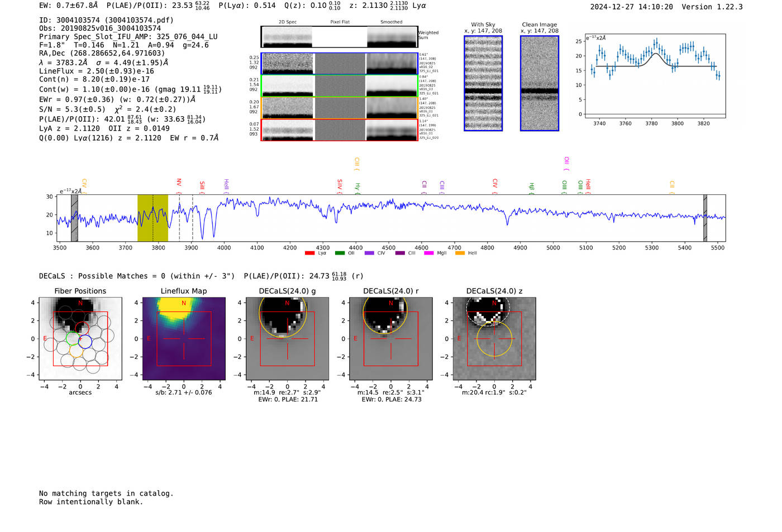Click the orange HeII legend swatch
The image size is (782, 532).
[460, 253]
